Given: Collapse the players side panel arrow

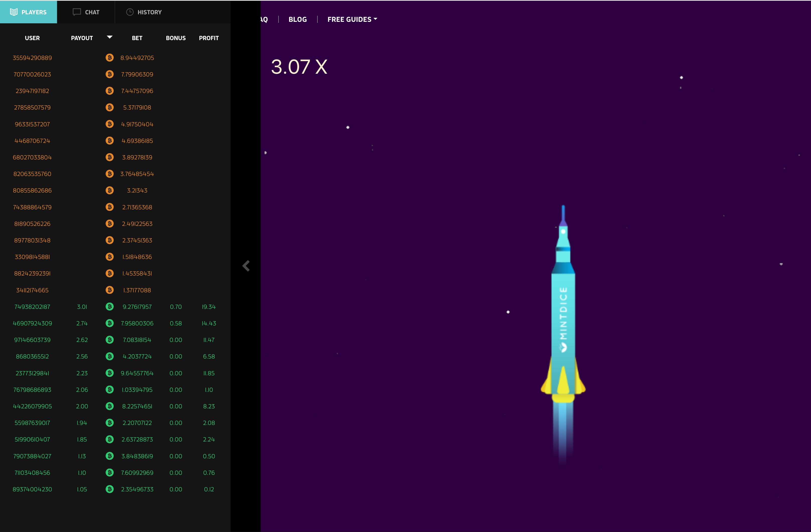Looking at the screenshot, I should [246, 266].
